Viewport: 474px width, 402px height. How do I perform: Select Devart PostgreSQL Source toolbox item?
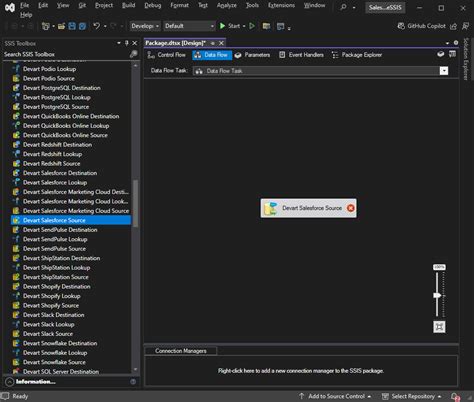tap(56, 107)
